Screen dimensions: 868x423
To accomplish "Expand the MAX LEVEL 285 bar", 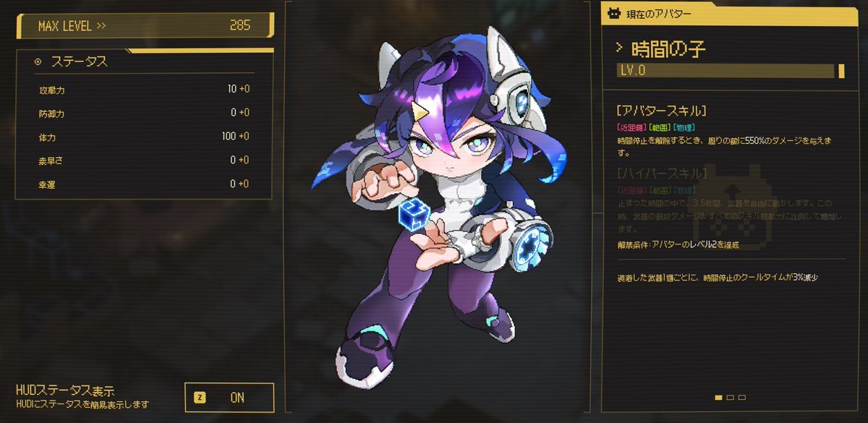I will pyautogui.click(x=145, y=26).
